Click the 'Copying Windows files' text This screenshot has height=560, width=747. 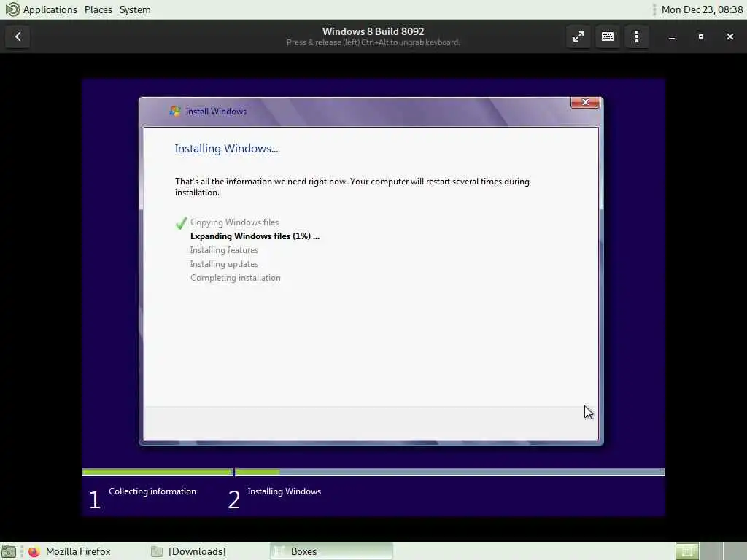234,222
